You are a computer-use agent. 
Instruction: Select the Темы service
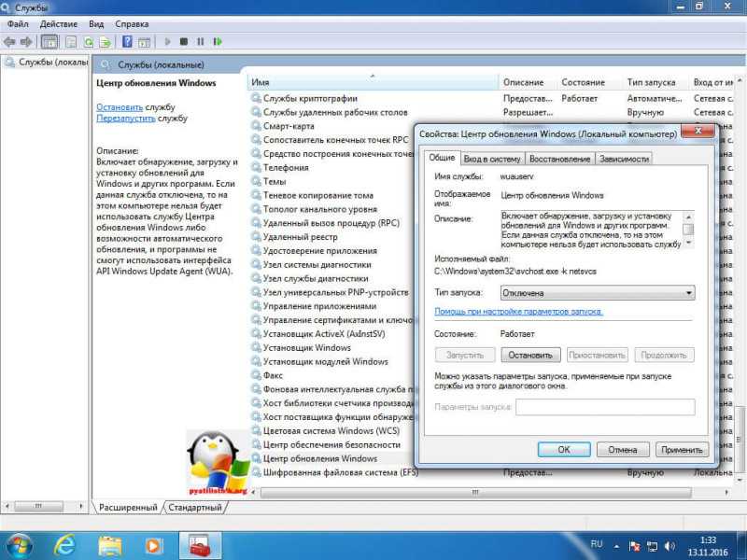pyautogui.click(x=275, y=181)
